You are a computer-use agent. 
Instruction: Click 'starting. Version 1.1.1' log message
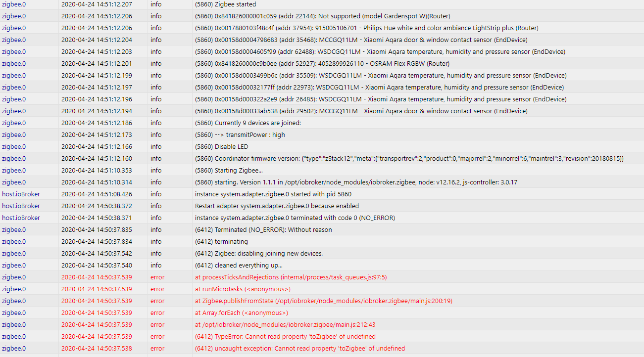click(356, 182)
